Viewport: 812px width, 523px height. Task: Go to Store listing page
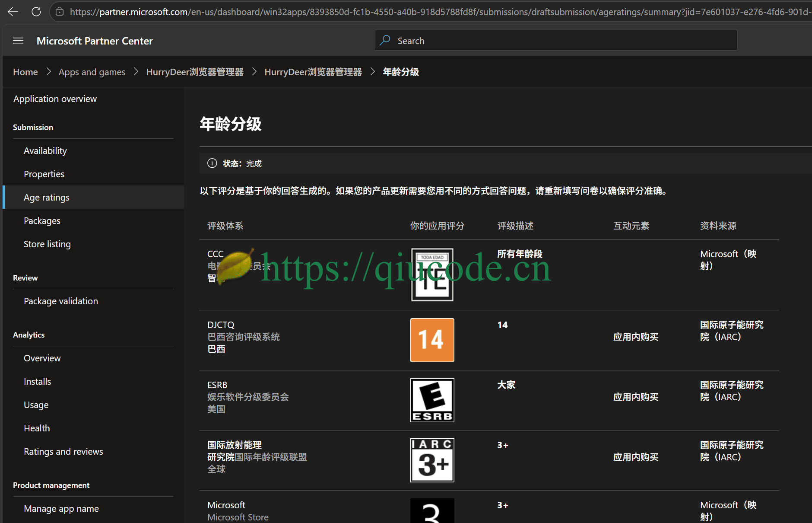pyautogui.click(x=47, y=244)
